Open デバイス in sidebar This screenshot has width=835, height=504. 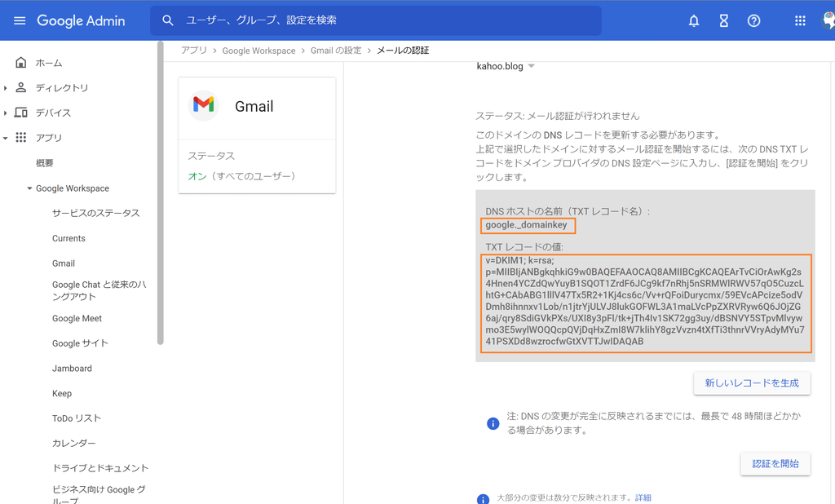53,113
